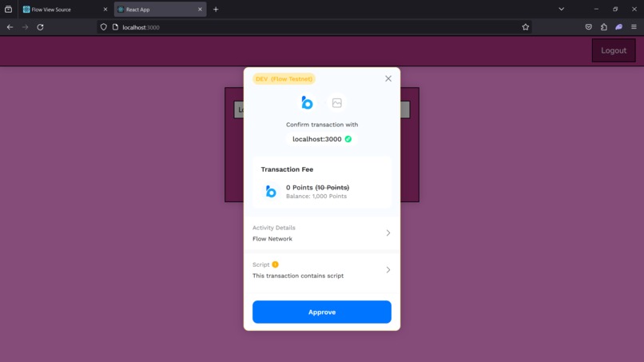Click the Script warning icon

(275, 265)
